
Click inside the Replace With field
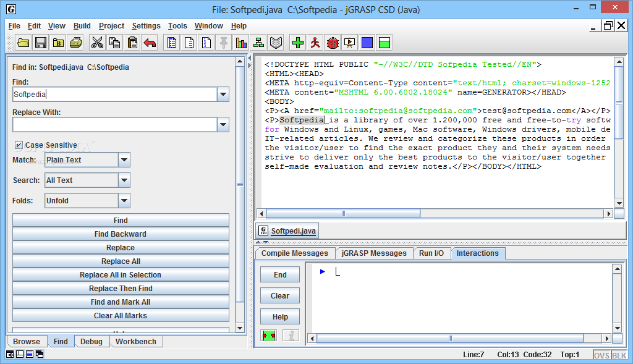point(115,125)
